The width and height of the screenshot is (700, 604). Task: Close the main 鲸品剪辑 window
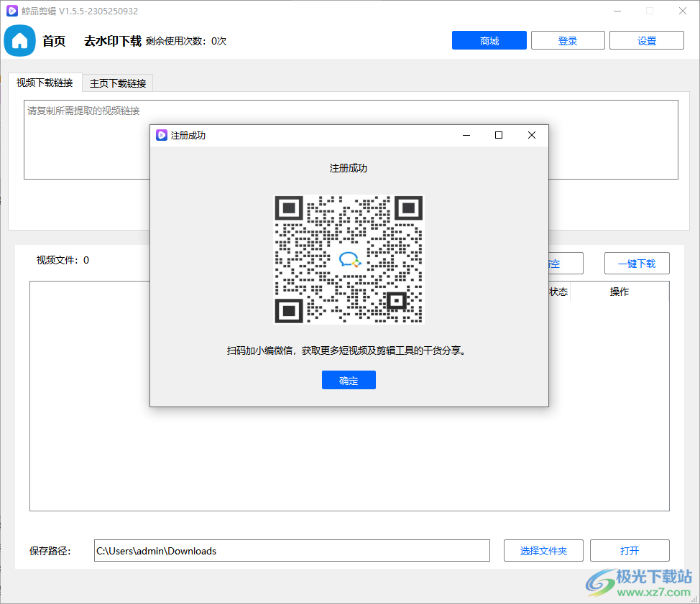[683, 11]
